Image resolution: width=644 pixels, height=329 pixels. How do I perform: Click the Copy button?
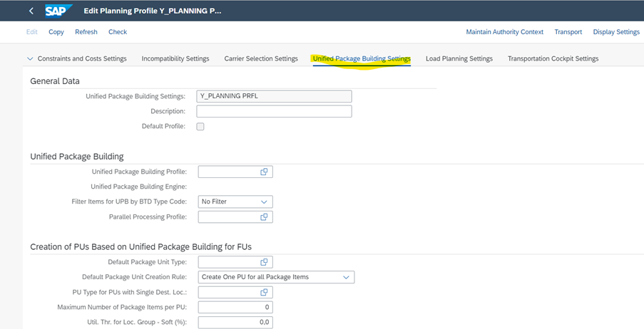click(56, 32)
